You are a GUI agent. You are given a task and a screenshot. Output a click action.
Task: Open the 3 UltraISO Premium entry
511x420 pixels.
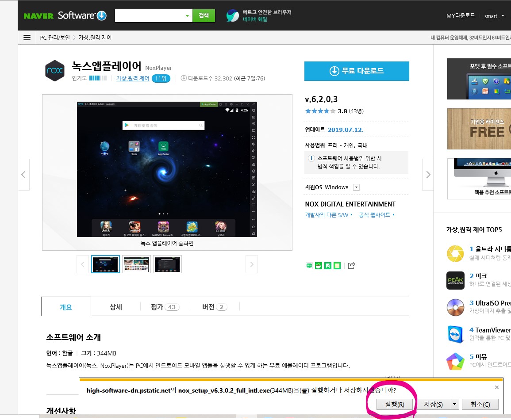(x=490, y=303)
